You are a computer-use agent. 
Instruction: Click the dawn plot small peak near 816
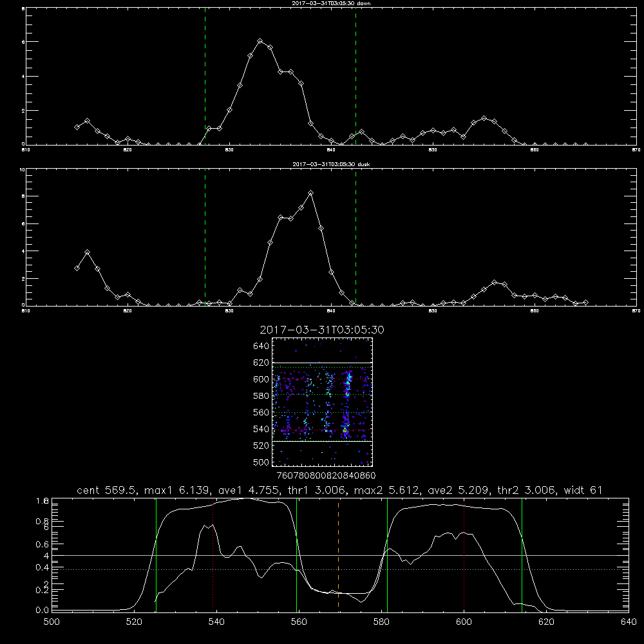tap(87, 121)
